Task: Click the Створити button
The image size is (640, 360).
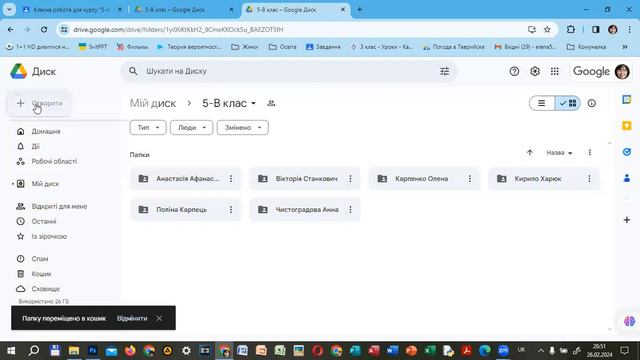Action: tap(40, 103)
